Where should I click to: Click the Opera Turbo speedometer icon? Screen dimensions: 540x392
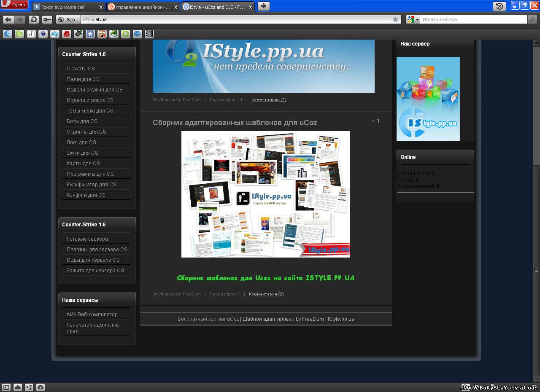tap(40, 387)
